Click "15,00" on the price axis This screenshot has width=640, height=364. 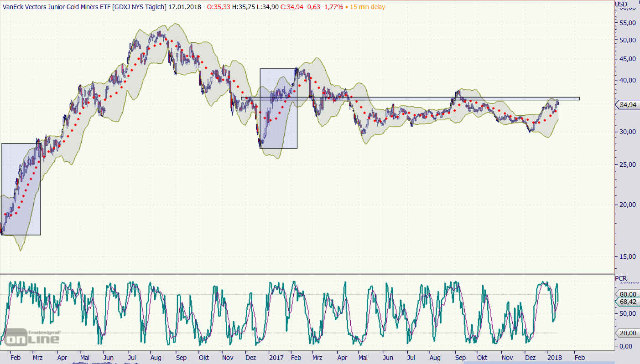click(627, 256)
